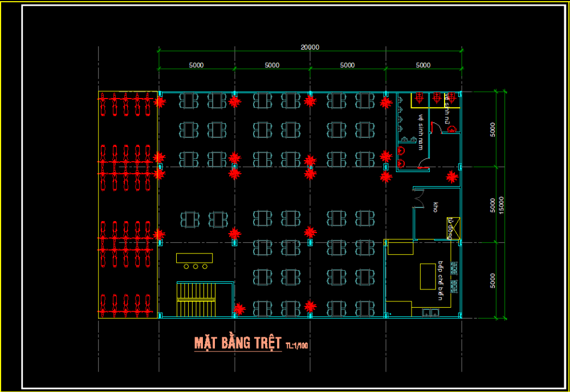Select the yellow staircase block

[196, 300]
